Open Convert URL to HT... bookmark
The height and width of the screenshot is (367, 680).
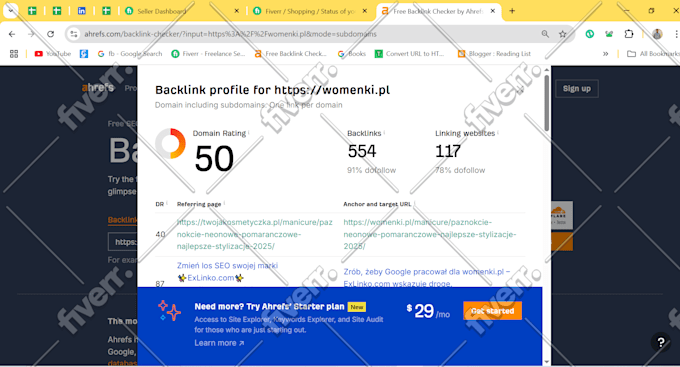tap(409, 54)
